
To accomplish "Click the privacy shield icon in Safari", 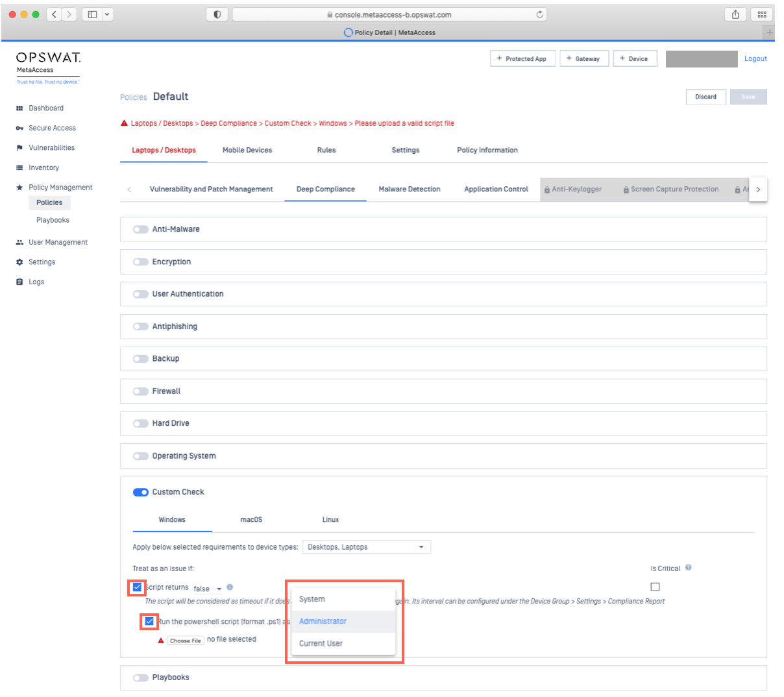I will (x=217, y=14).
